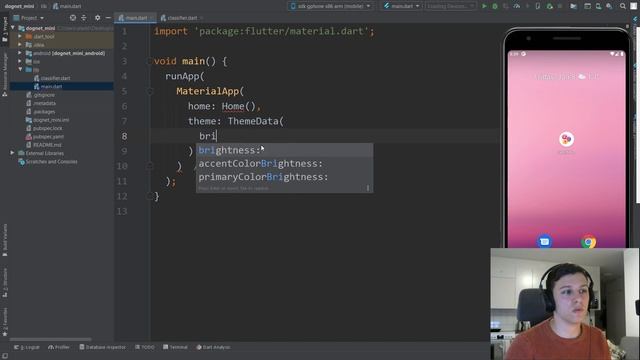
Task: Open the Database Inspector tool window
Action: (x=102, y=347)
